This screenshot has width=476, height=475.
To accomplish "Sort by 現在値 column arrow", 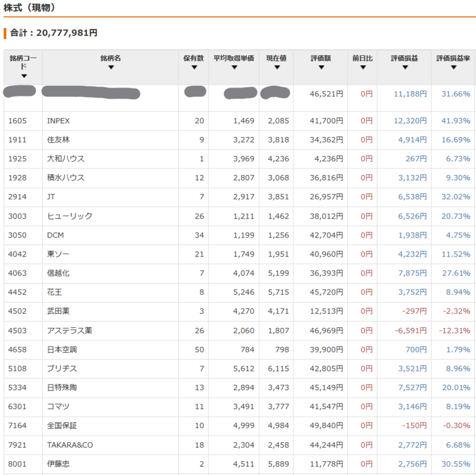I will 277,67.
